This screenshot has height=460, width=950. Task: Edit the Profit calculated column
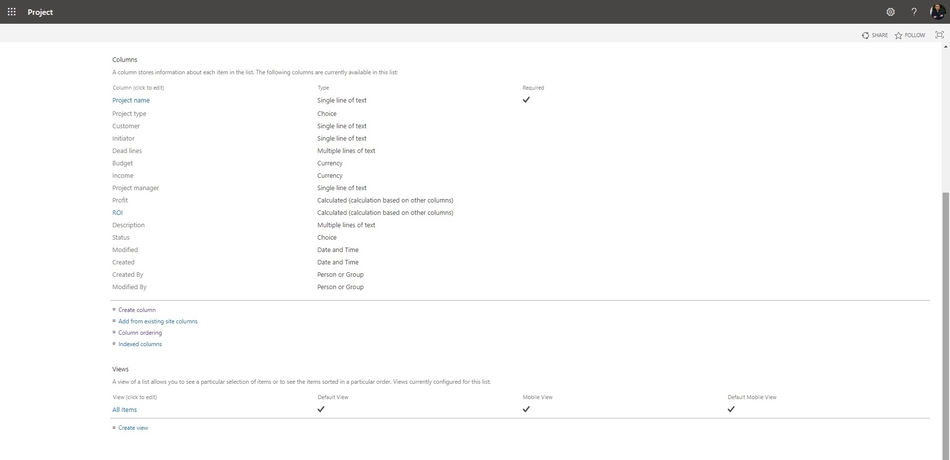(120, 201)
